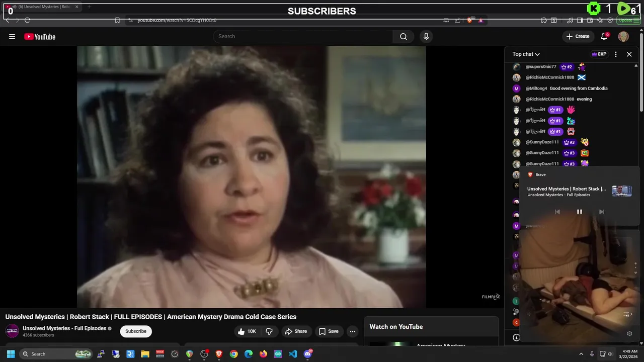Open the Create button
The image size is (644, 362).
(578, 36)
